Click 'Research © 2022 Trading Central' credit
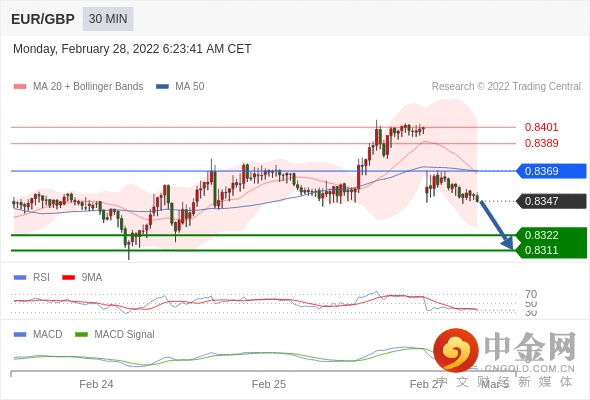The height and width of the screenshot is (400, 590). click(x=506, y=87)
